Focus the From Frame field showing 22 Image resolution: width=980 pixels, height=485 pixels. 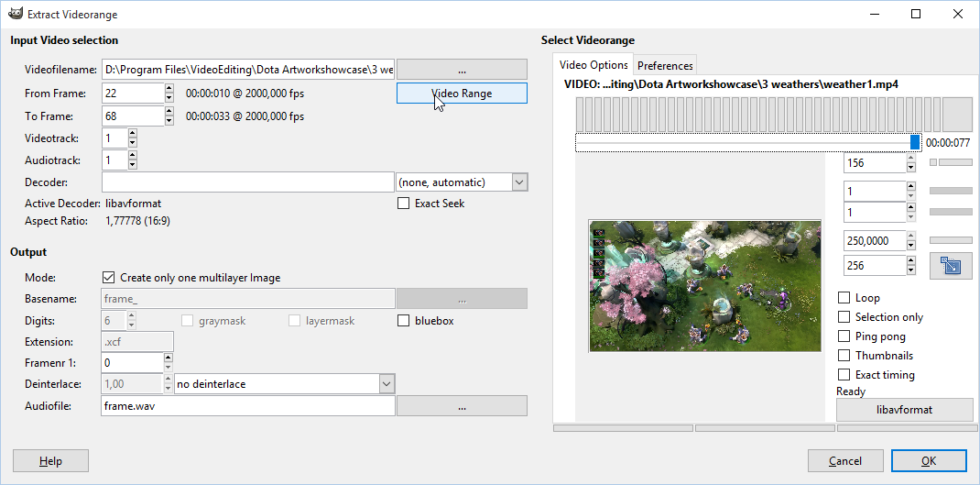[133, 94]
